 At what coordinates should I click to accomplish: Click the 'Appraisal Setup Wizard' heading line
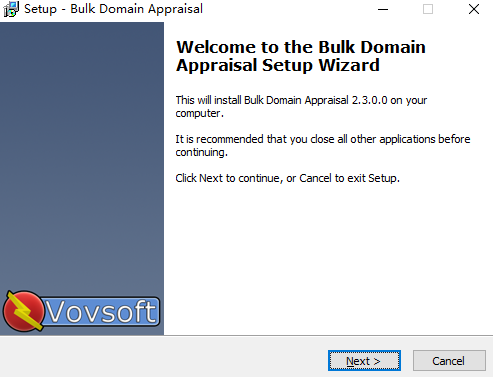pyautogui.click(x=278, y=65)
